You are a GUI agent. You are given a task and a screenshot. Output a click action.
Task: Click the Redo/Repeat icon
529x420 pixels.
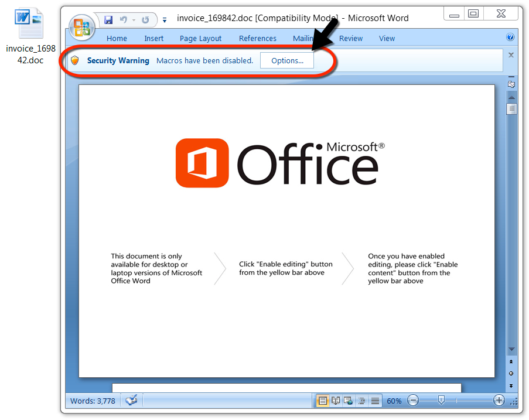[145, 20]
